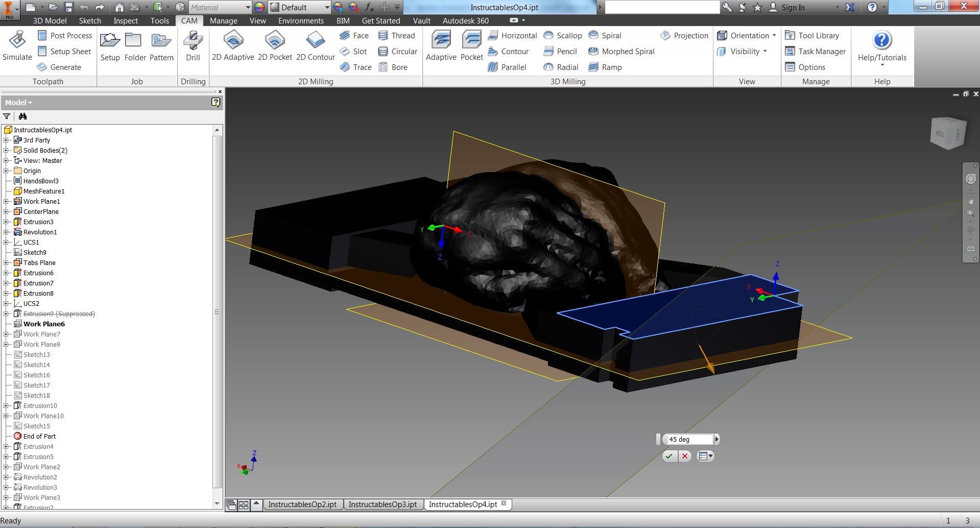
Task: Choose the 2D Pocket operation
Action: (275, 46)
